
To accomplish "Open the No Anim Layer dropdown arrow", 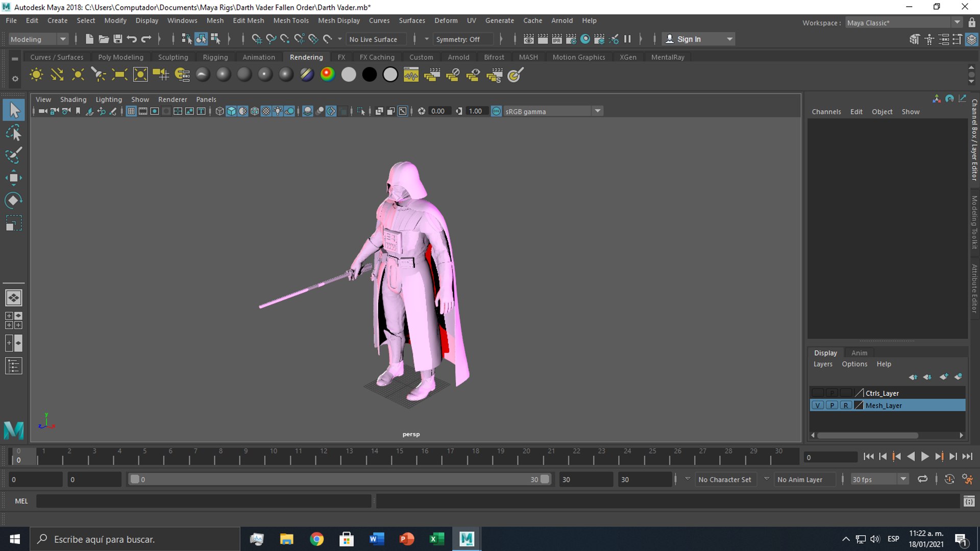I will click(x=766, y=479).
